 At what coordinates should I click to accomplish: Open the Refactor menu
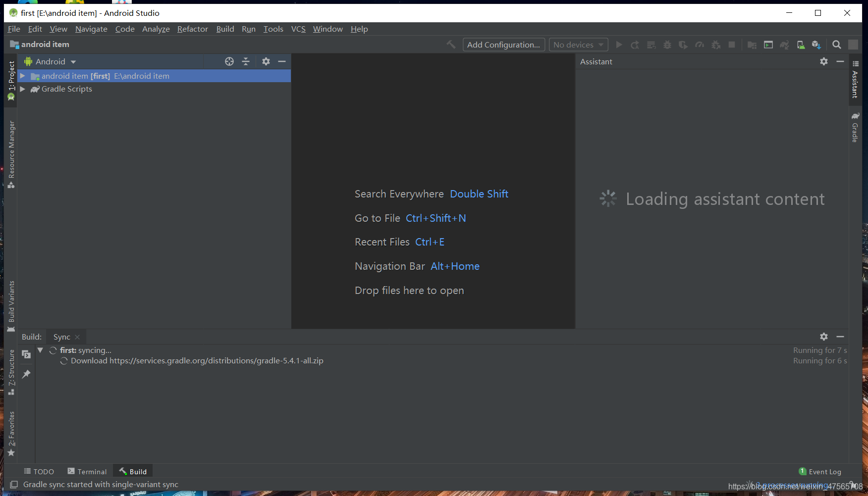pyautogui.click(x=193, y=29)
